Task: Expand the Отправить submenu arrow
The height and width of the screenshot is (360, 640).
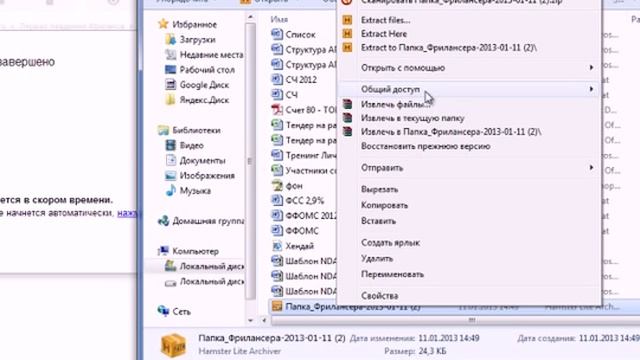Action: click(591, 168)
